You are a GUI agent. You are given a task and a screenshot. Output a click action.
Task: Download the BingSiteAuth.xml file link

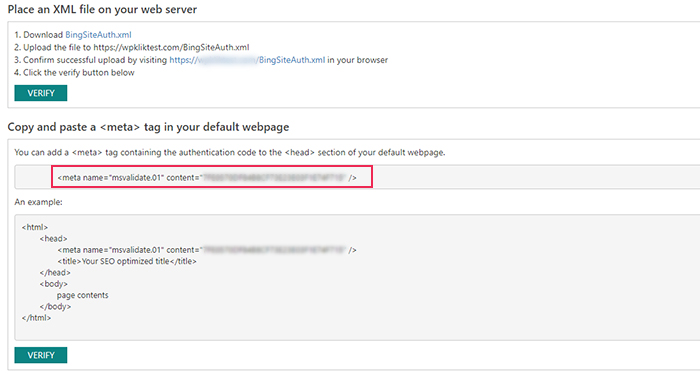click(x=98, y=35)
